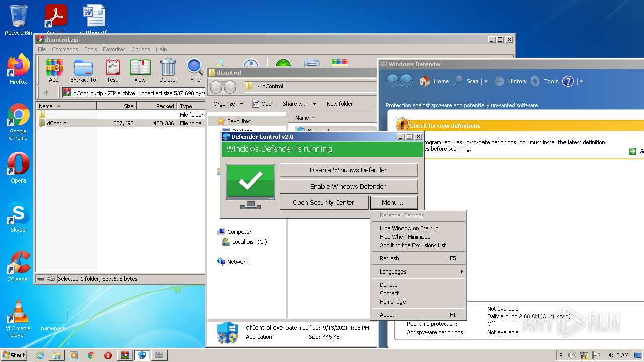Select the dfControl.exe shield icon in details pane
The height and width of the screenshot is (362, 644).
tap(227, 332)
